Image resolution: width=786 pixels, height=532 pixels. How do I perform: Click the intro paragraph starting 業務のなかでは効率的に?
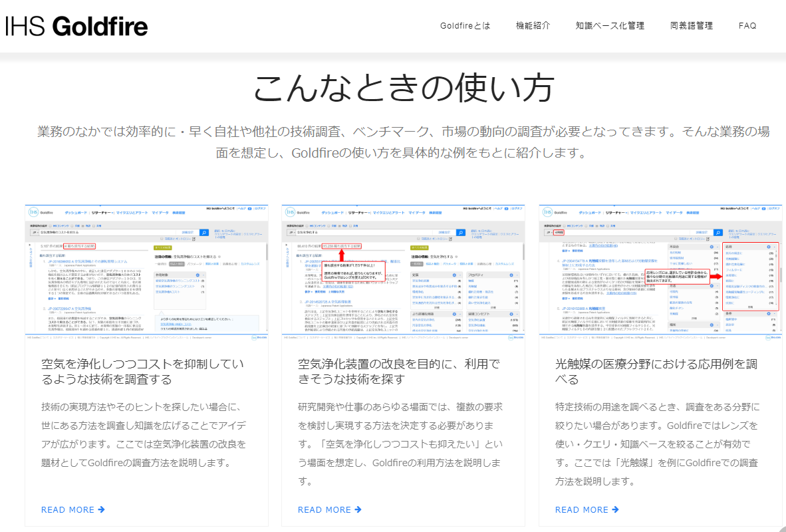(404, 142)
